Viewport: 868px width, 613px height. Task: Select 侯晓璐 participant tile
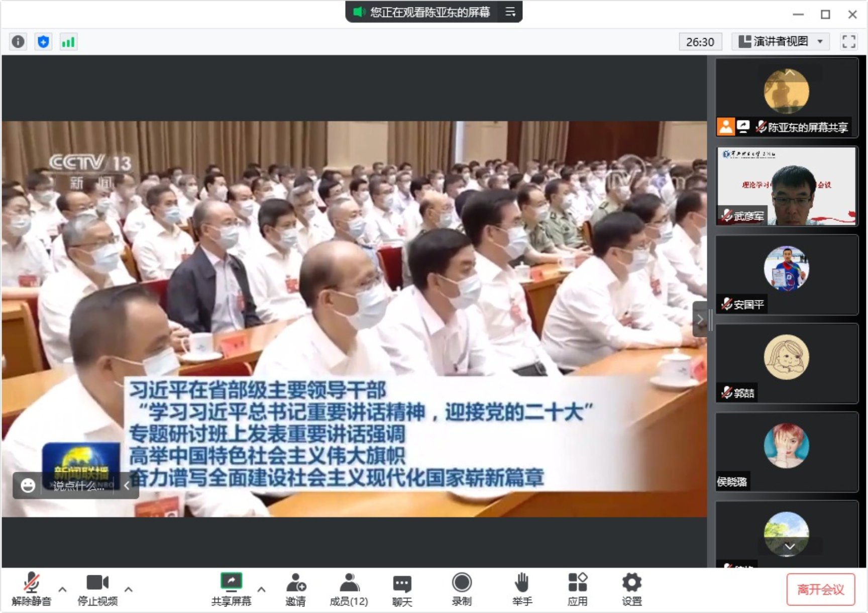coord(787,452)
